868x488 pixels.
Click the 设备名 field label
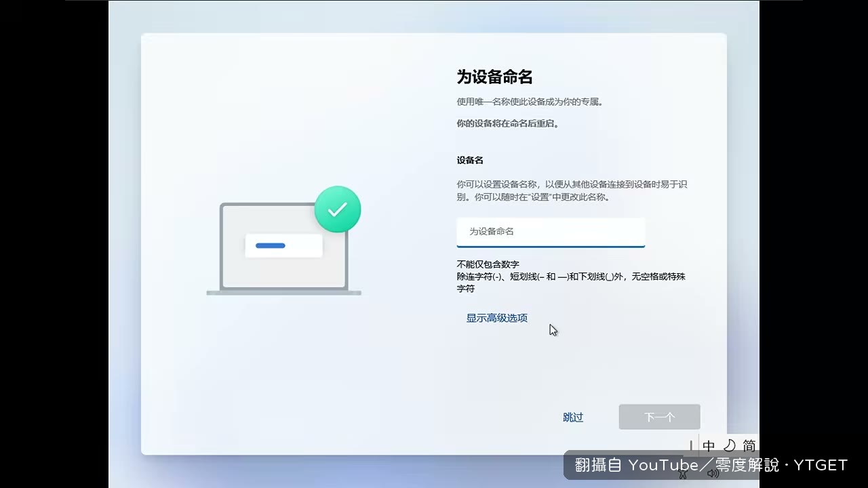(470, 161)
